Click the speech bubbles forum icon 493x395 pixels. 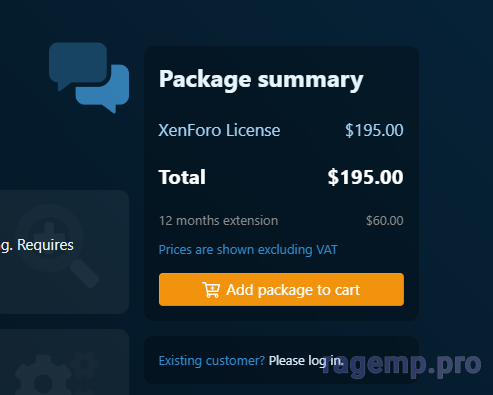click(x=89, y=78)
